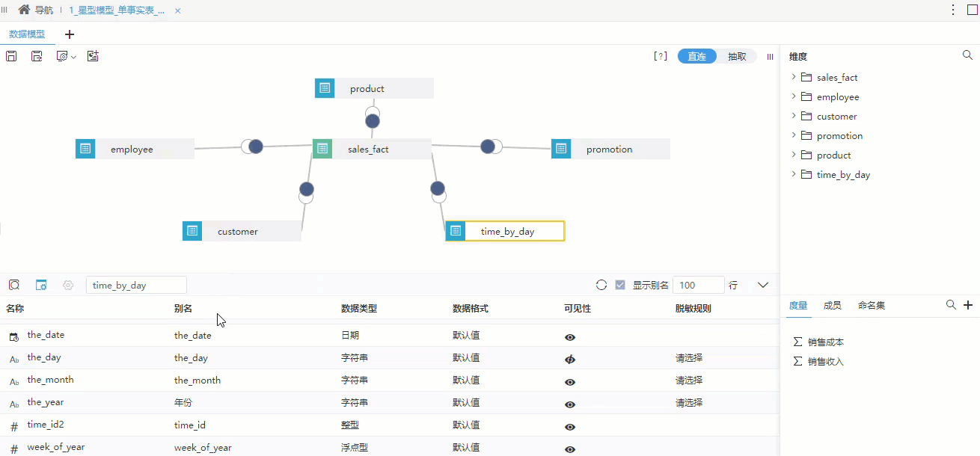Click the alias cell 年份
The width and height of the screenshot is (980, 456).
coord(183,402)
